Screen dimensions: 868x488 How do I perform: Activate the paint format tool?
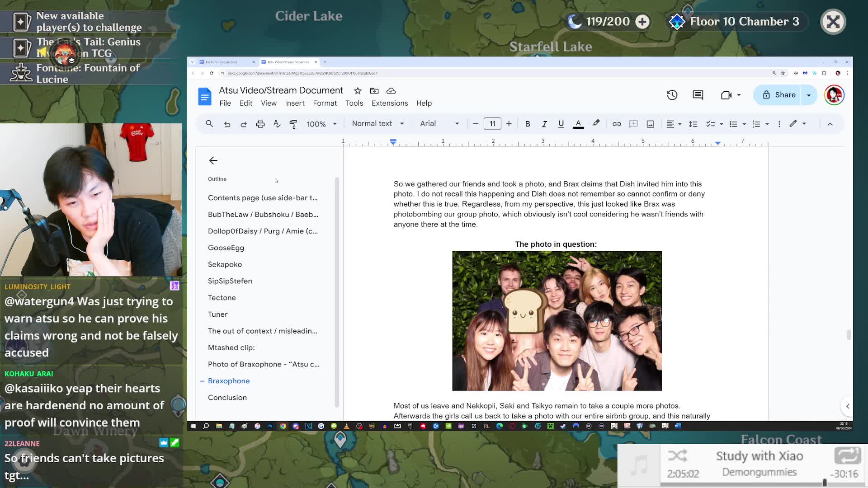[x=293, y=124]
